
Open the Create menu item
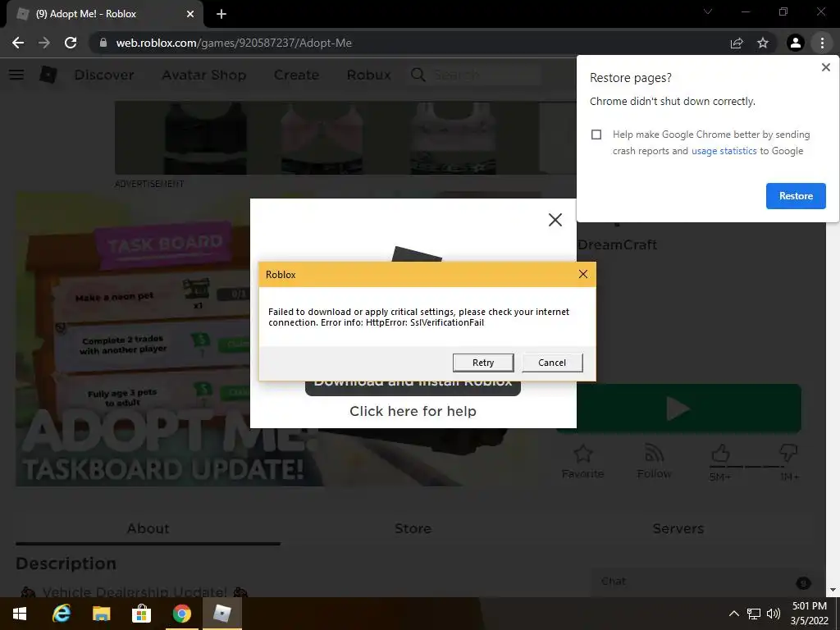[x=296, y=75]
